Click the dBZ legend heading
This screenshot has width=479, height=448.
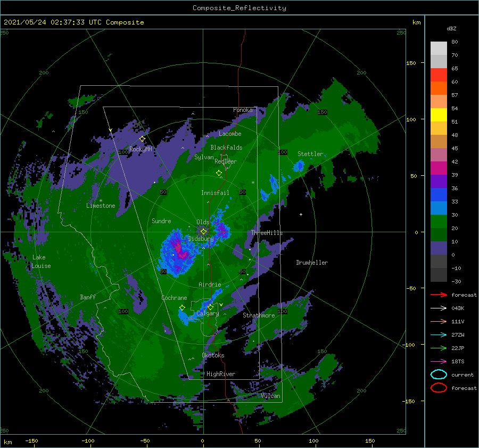pos(451,28)
